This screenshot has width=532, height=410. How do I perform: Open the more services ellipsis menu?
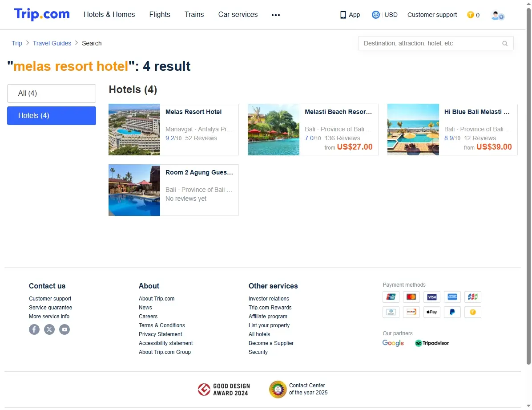coord(275,15)
